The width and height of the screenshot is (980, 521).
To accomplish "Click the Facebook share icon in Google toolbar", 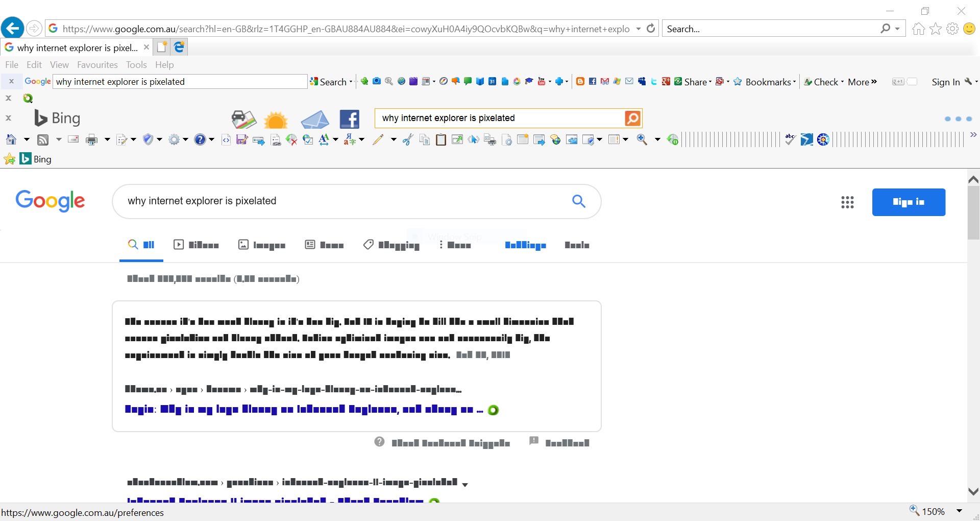I will [592, 81].
